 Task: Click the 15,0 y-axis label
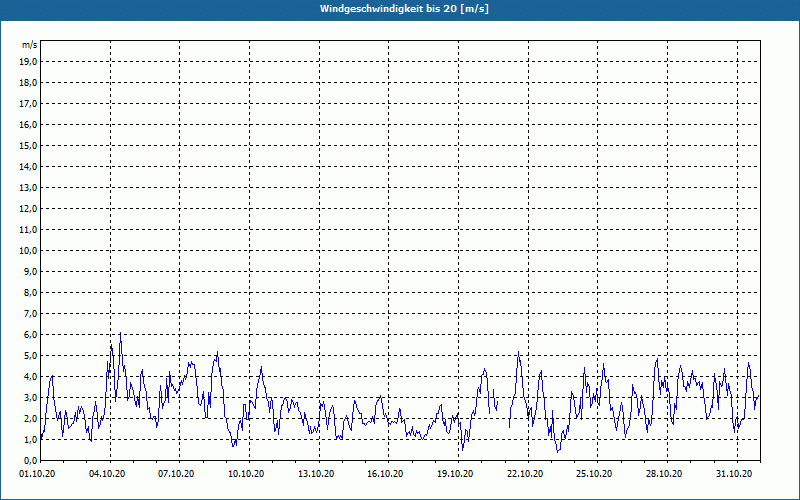pyautogui.click(x=28, y=145)
